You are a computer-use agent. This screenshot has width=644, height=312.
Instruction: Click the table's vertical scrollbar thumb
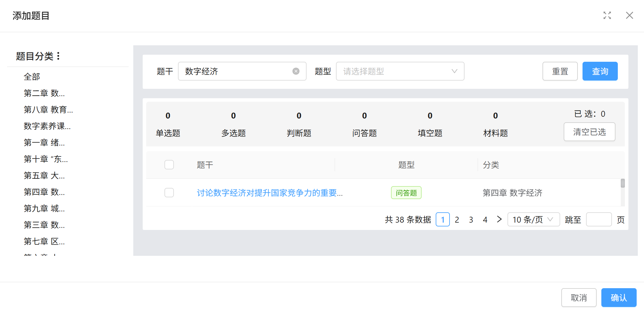(623, 183)
